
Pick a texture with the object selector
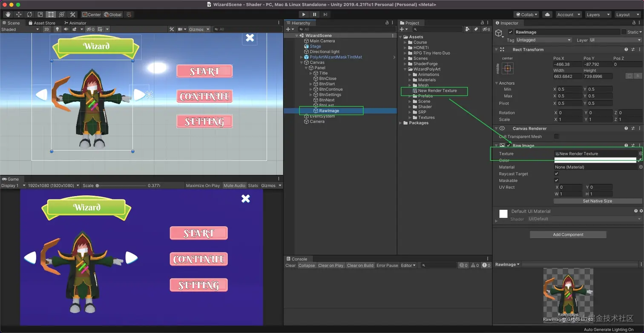pos(641,153)
